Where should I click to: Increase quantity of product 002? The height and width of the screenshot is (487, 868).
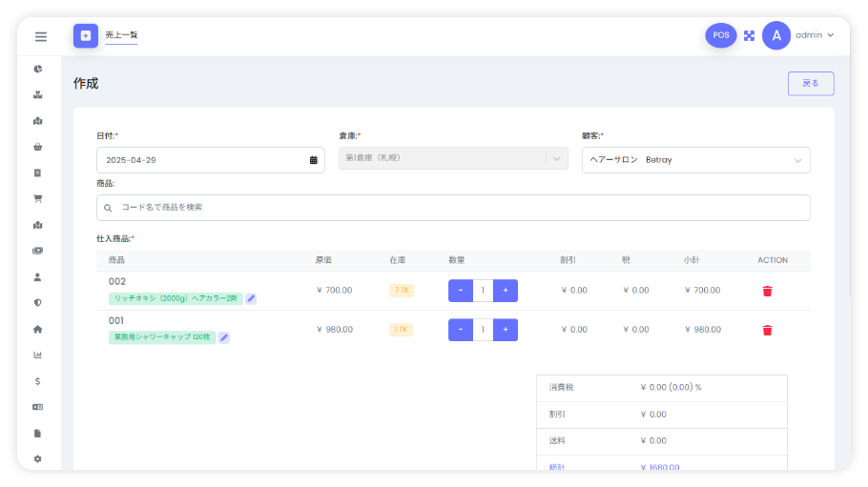[x=506, y=291]
